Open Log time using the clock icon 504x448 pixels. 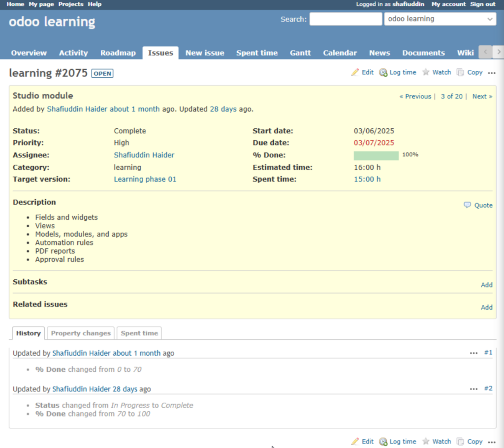[383, 72]
